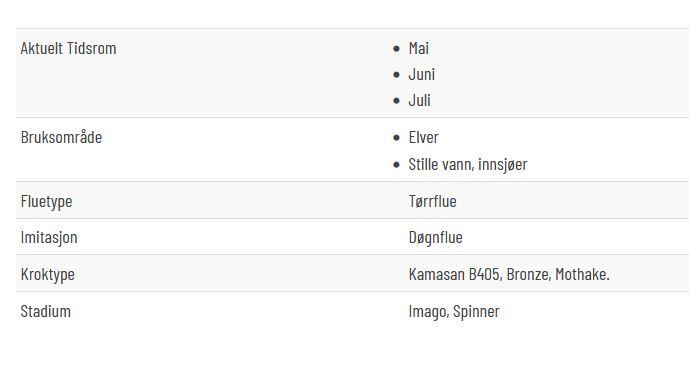
Task: Click the Imago, Spinner value
Action: [454, 312]
